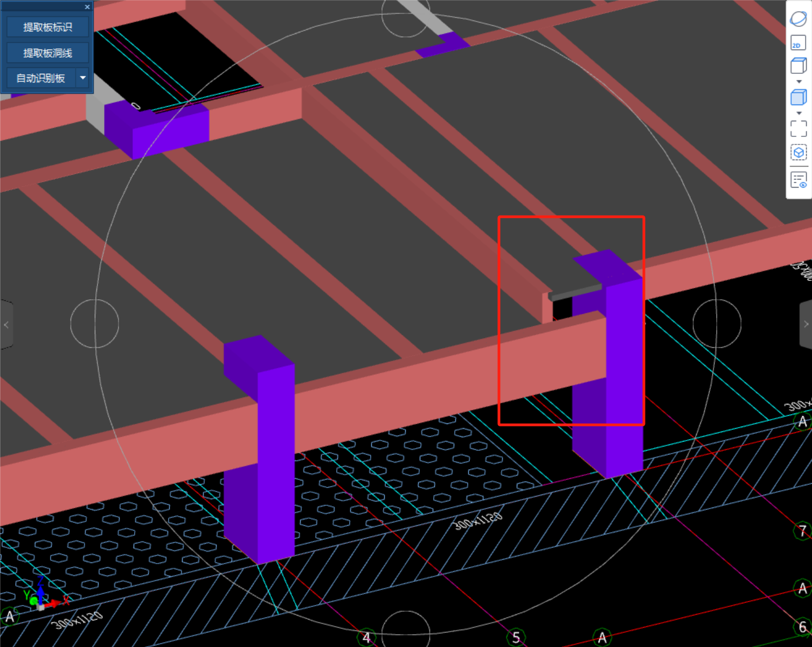Image resolution: width=812 pixels, height=647 pixels.
Task: Click 提取板标识 button
Action: [47, 27]
